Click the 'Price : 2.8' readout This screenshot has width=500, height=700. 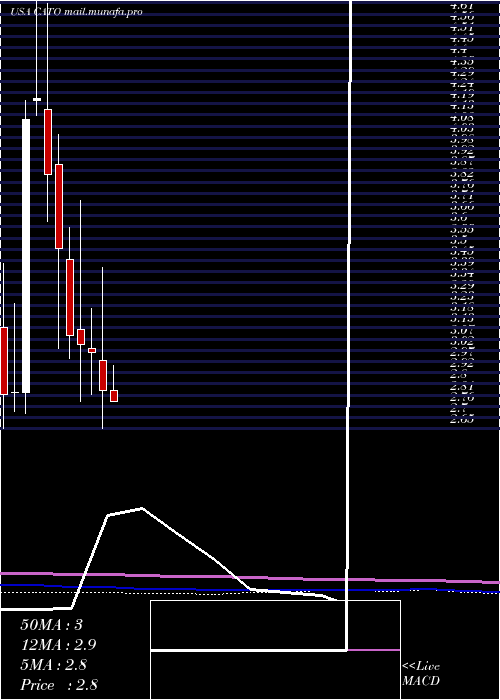[59, 684]
